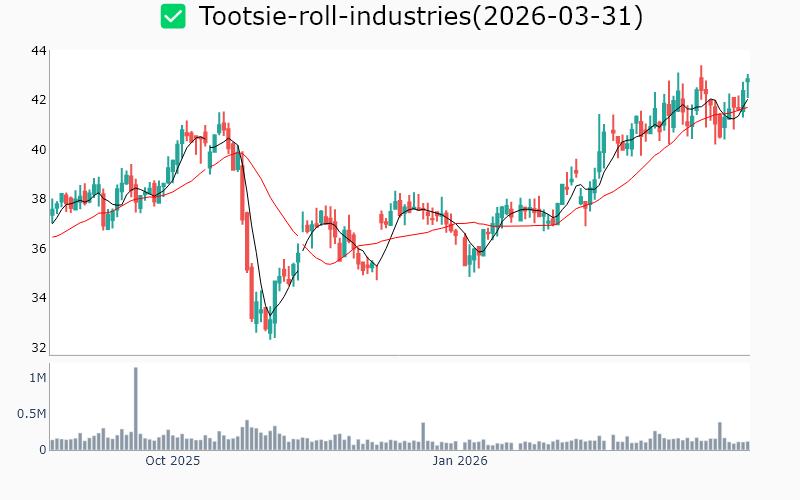Select the 38 price axis label
The image size is (800, 500).
[39, 199]
